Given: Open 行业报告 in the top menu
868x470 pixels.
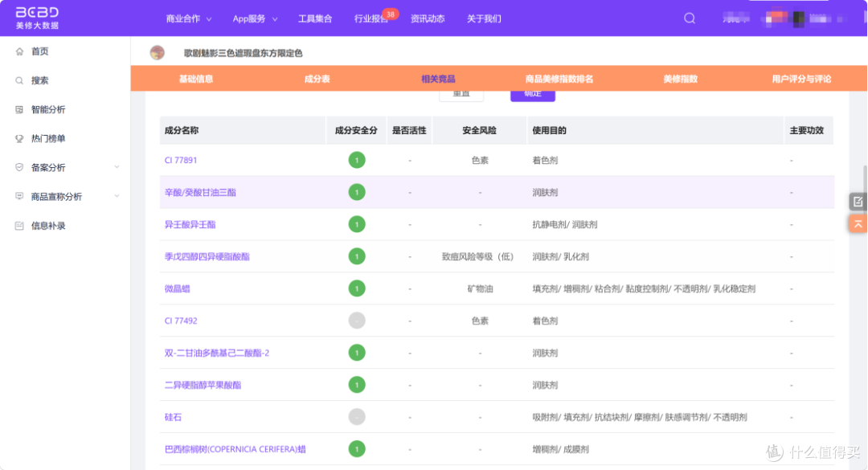Looking at the screenshot, I should coord(371,18).
